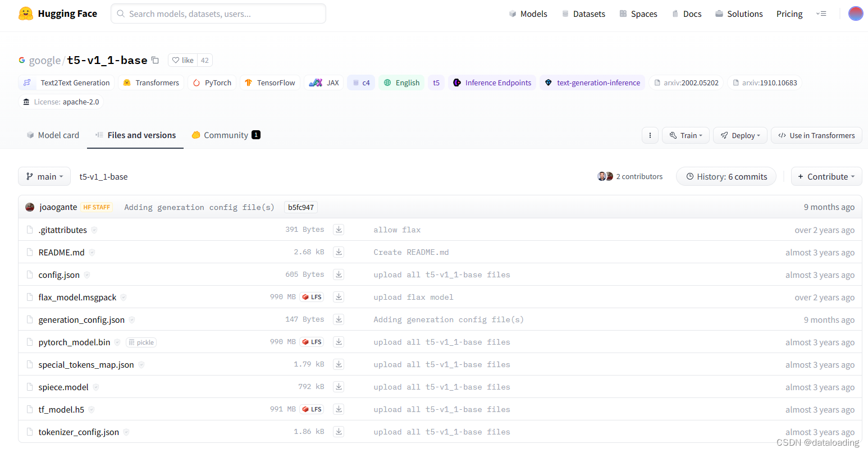
Task: Click pickle badge on pytorch_model.bin
Action: [141, 342]
